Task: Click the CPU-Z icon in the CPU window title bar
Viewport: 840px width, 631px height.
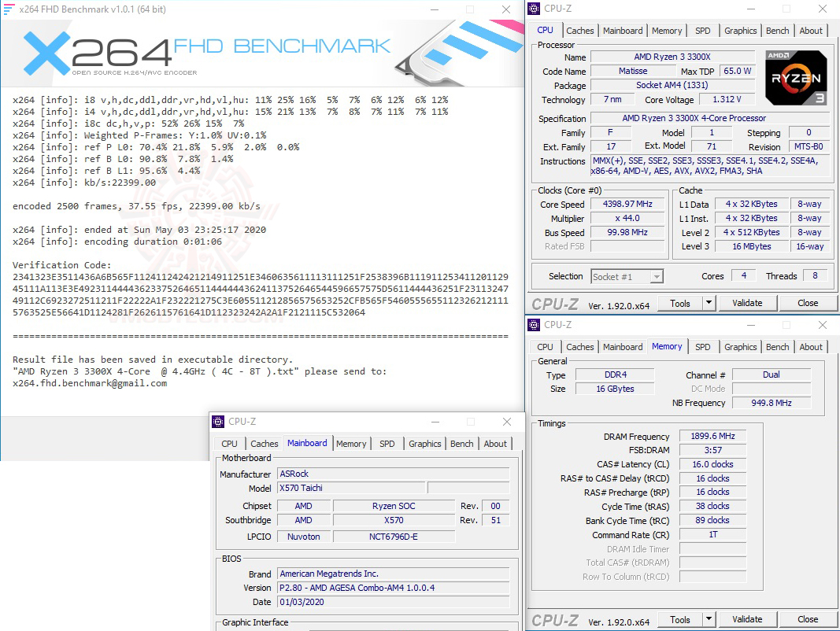Action: tap(534, 9)
